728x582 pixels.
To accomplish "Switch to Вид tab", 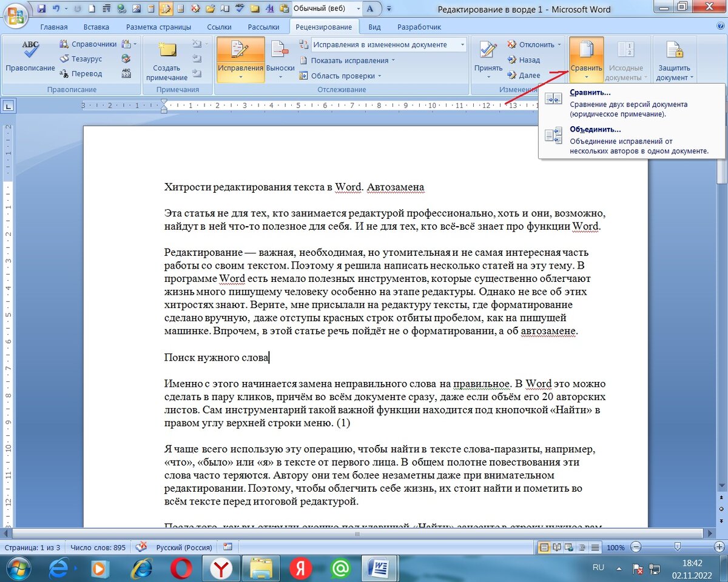I will [x=374, y=27].
